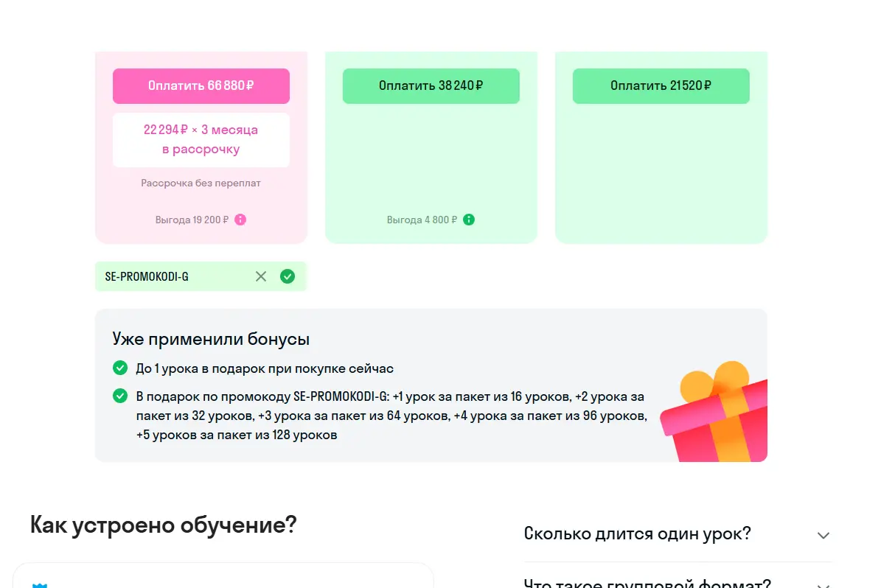This screenshot has width=881, height=588.
Task: Click checkmark beside the promo code gift line
Action: [120, 396]
